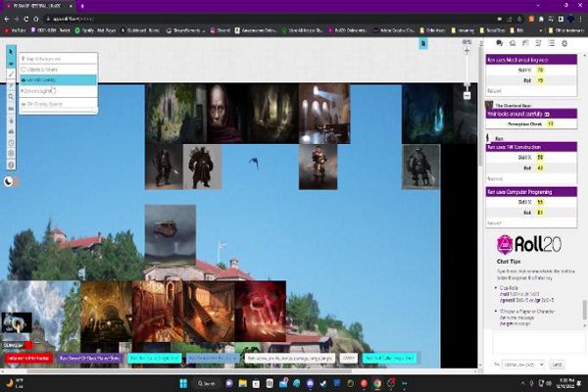Click the small white macro button
The image size is (588, 392).
click(x=348, y=359)
